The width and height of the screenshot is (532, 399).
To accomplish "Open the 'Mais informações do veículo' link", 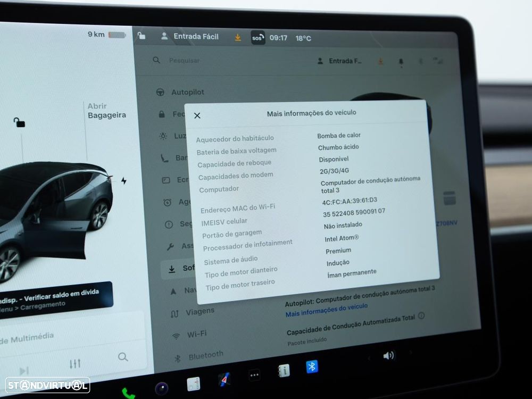I will click(327, 310).
